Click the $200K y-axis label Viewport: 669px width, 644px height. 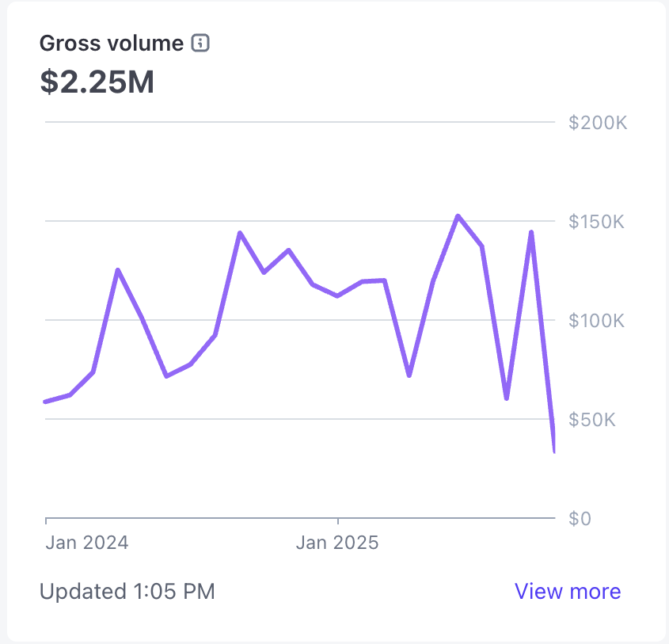598,123
